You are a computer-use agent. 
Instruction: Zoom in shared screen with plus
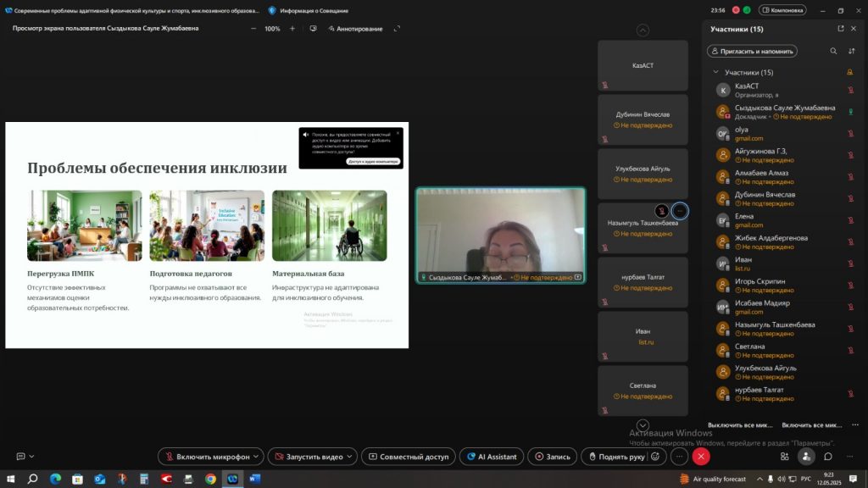[292, 28]
